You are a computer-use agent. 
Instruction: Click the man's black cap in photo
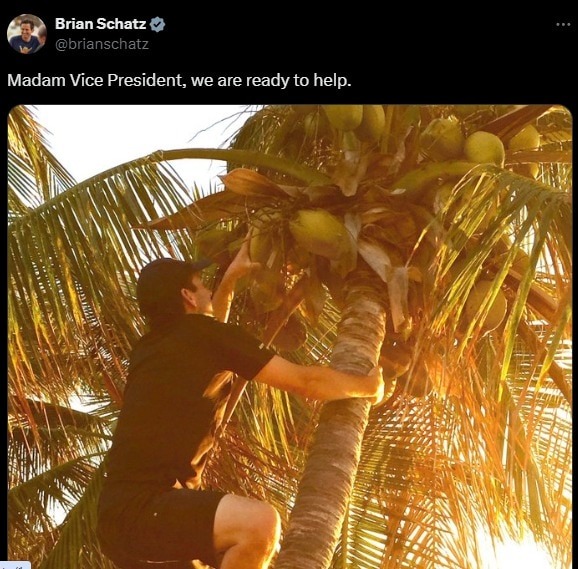[x=168, y=280]
